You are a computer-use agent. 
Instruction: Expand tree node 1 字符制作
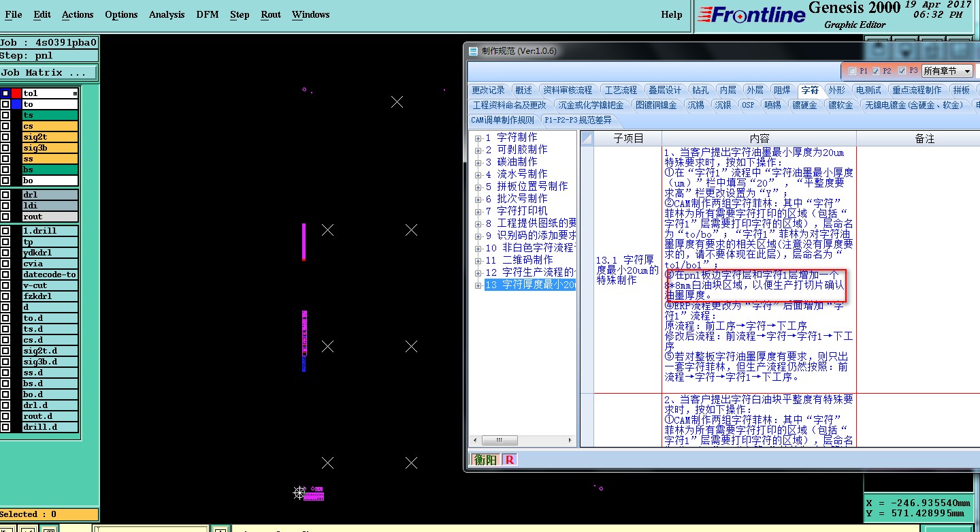478,138
